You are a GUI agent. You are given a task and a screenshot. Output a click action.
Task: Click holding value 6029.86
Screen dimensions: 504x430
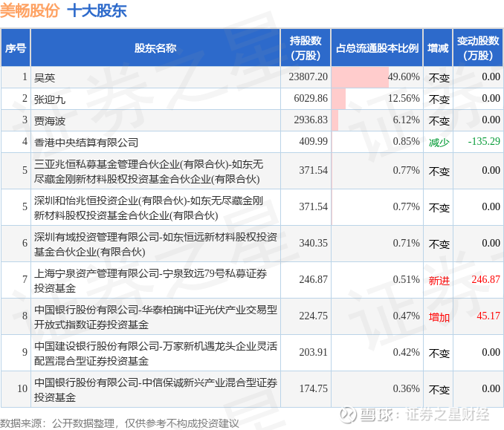pyautogui.click(x=311, y=98)
